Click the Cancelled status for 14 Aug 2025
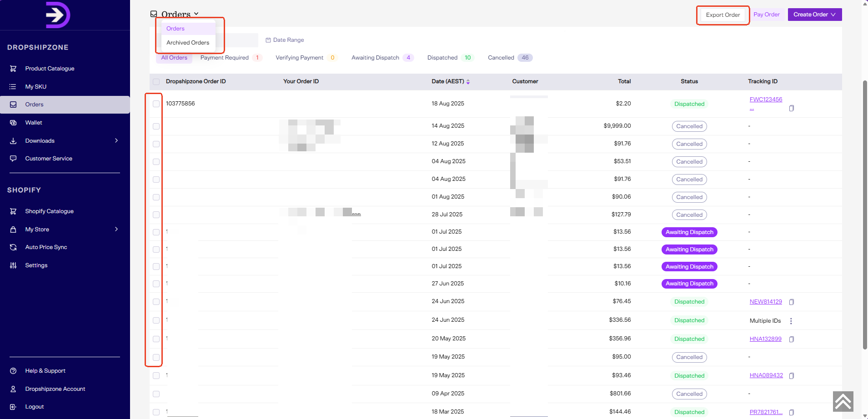The image size is (868, 419). pos(689,126)
